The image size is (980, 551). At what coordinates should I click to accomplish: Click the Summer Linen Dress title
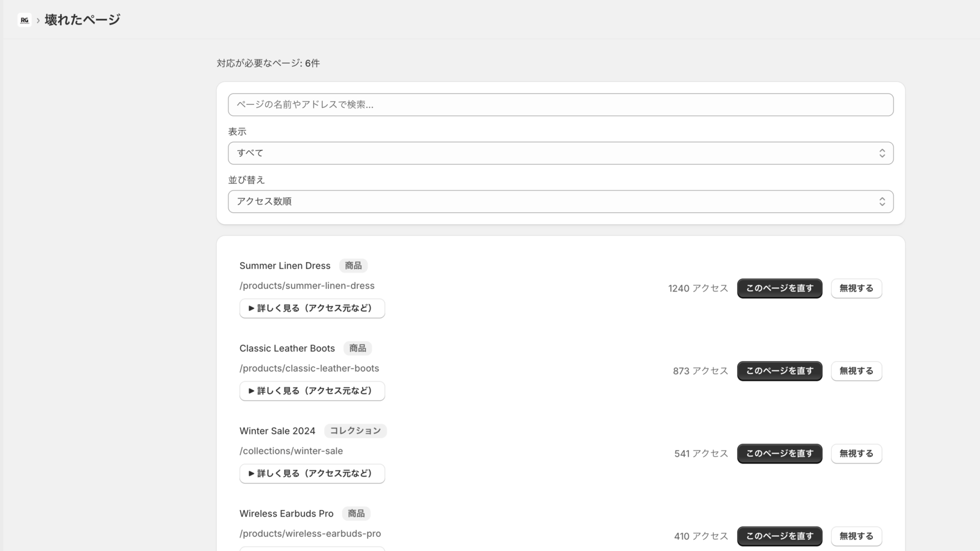coord(285,266)
